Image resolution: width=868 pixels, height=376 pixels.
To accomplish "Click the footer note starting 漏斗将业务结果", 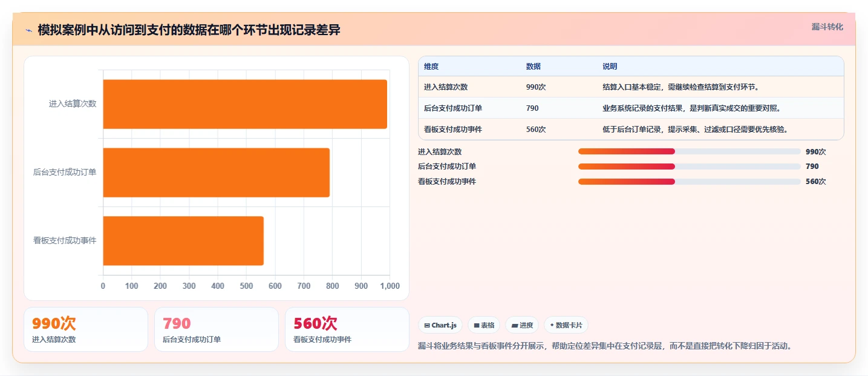I will (x=605, y=346).
